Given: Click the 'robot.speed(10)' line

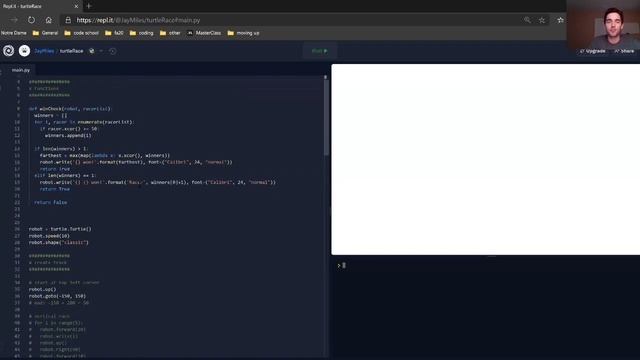Looking at the screenshot, I should click(49, 236).
